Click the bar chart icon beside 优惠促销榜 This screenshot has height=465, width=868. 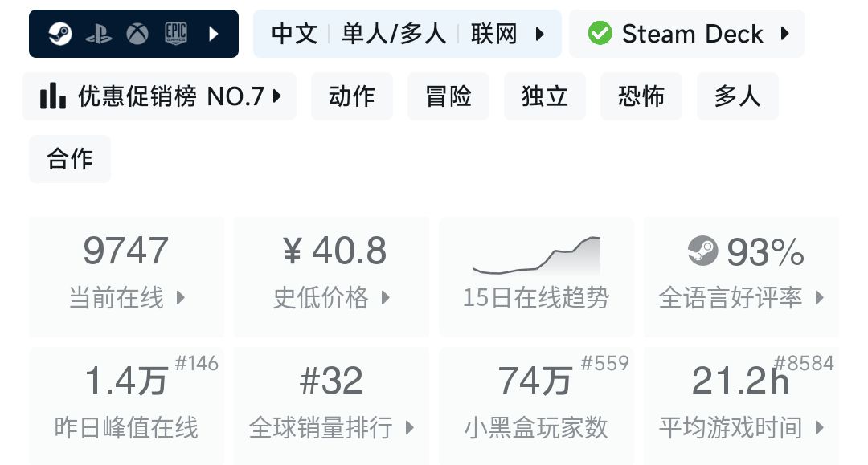[53, 96]
